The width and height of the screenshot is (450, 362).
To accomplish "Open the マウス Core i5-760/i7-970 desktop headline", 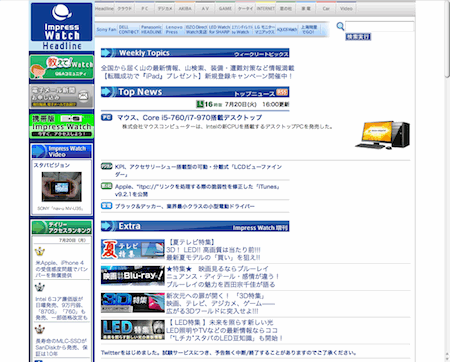I will 189,118.
